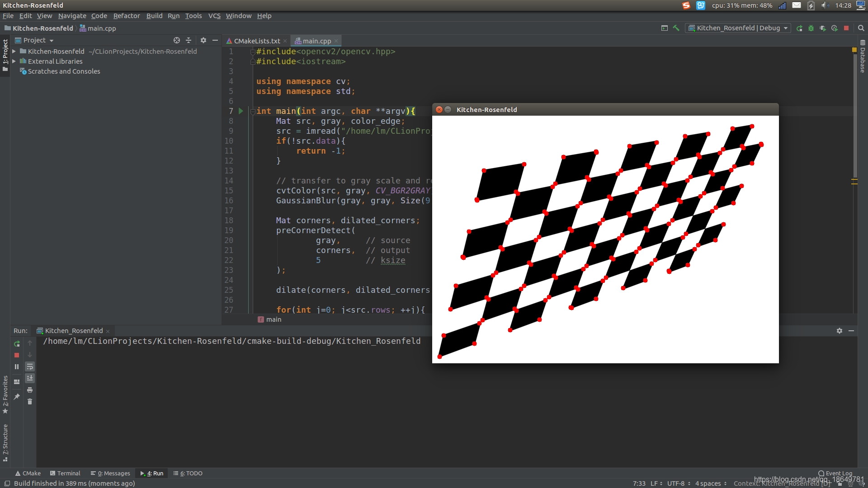
Task: Click cursor position 7:33 in status bar
Action: pos(639,483)
